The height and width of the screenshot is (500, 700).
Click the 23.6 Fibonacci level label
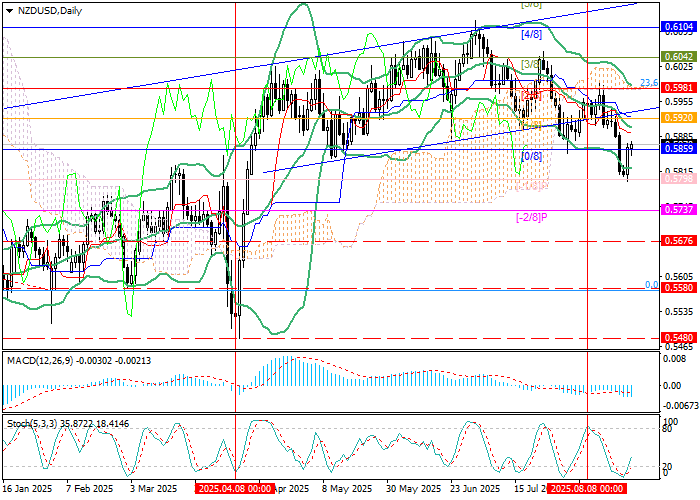click(x=649, y=83)
